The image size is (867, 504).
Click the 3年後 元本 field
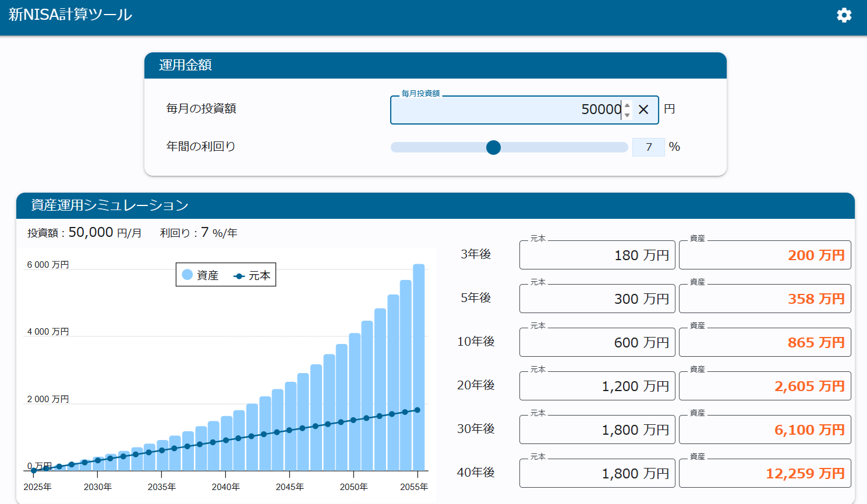pos(597,255)
